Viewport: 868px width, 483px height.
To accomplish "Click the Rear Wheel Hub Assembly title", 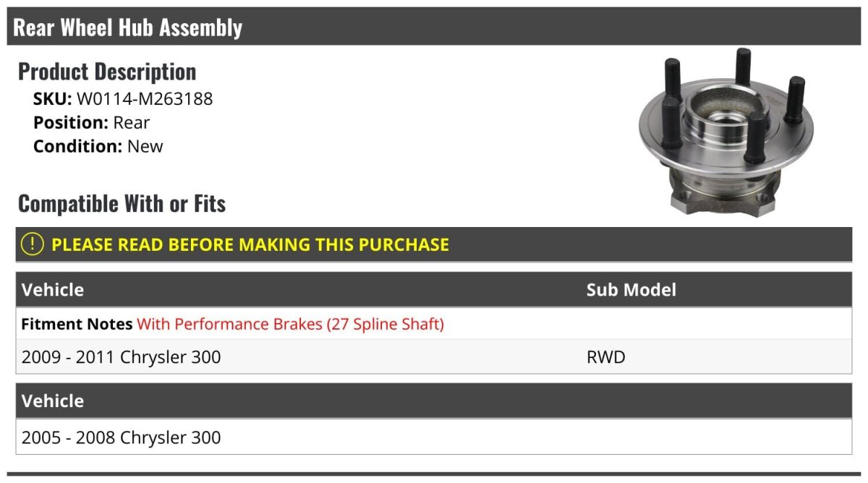I will coord(128,27).
